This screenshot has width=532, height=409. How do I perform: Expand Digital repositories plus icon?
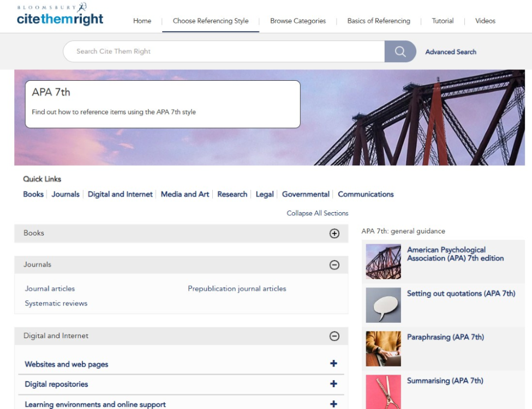(333, 383)
